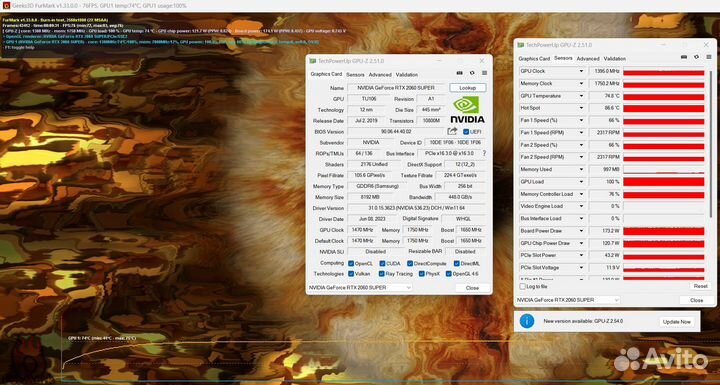Click the BIOS Version field 90.06.44.40.02
The image size is (720, 385).
396,132
